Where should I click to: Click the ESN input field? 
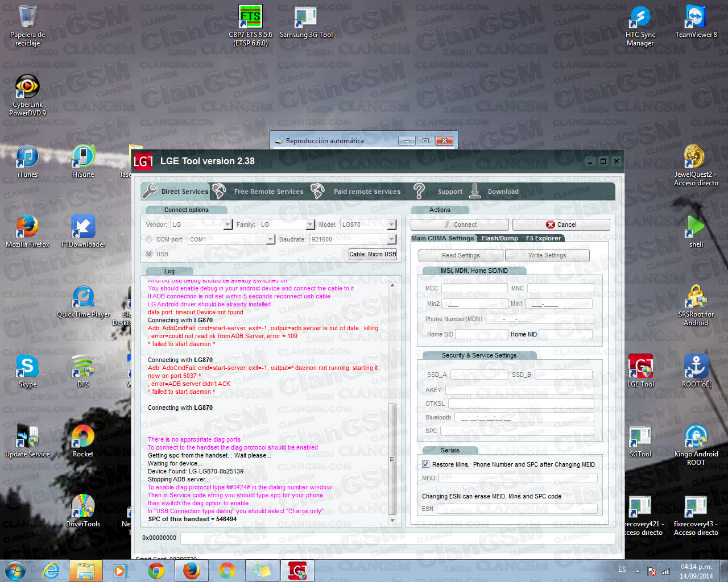click(x=517, y=509)
